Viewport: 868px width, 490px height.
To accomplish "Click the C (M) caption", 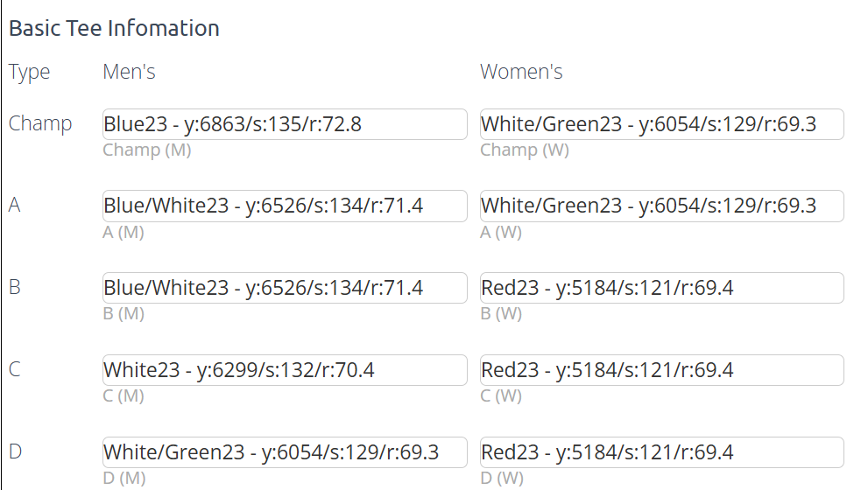I will click(123, 396).
